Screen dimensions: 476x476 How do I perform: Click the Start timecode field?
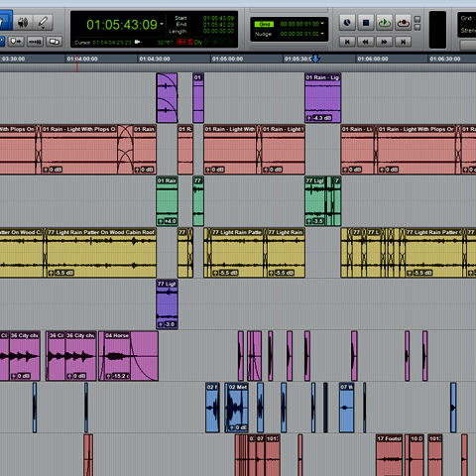coord(218,18)
